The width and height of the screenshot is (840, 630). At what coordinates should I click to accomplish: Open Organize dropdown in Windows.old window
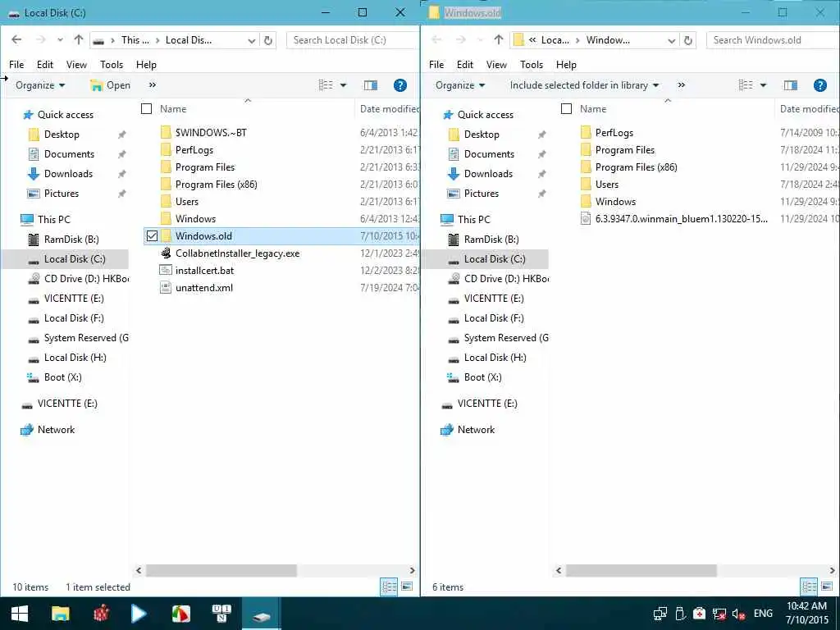pyautogui.click(x=460, y=85)
